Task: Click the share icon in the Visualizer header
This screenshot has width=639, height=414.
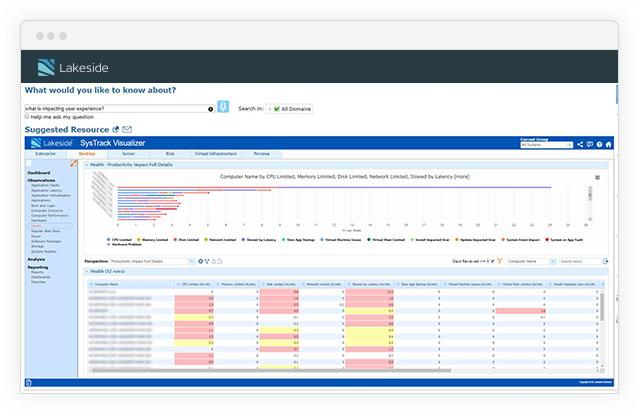Action: [x=580, y=144]
